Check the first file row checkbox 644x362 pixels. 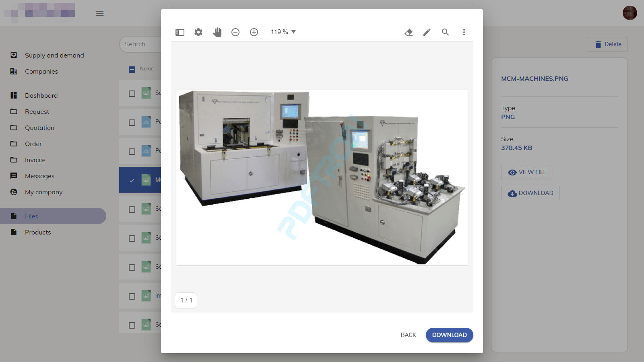[132, 94]
